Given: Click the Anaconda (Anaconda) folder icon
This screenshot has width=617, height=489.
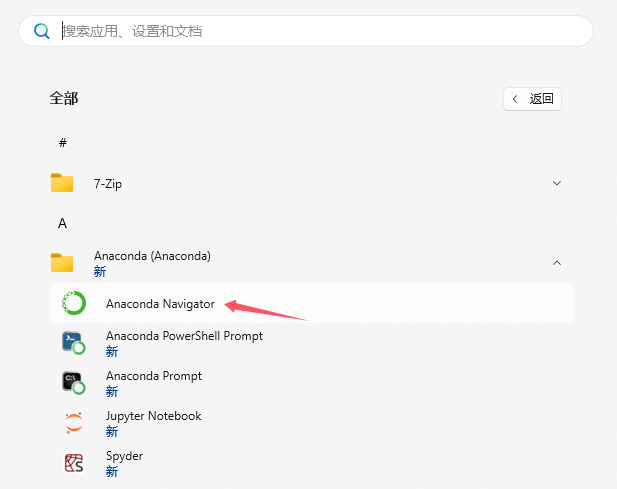Looking at the screenshot, I should point(62,263).
